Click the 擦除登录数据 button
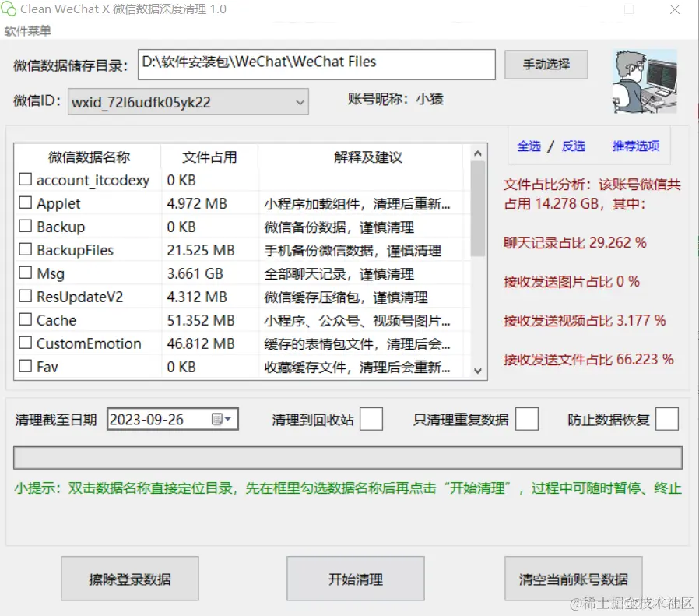This screenshot has height=616, width=699. [130, 579]
